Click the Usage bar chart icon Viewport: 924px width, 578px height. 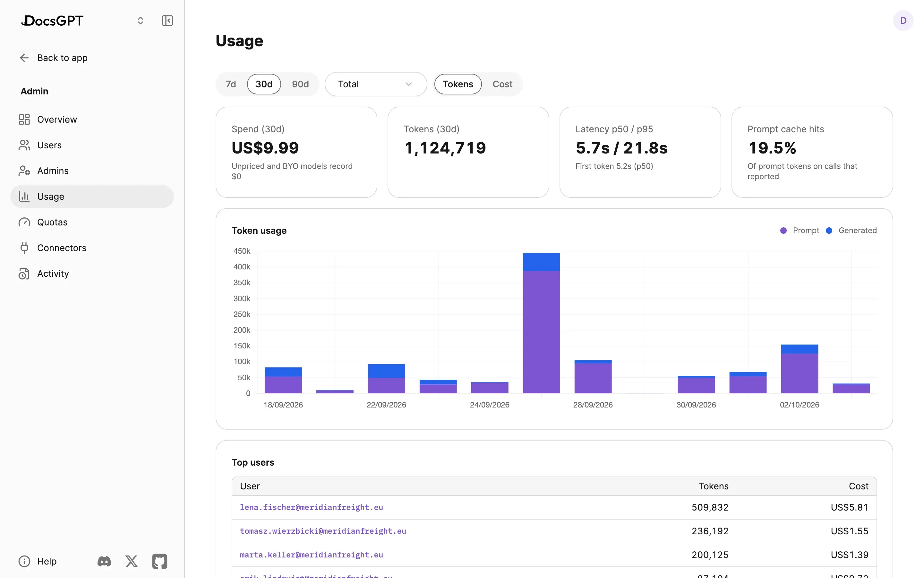pos(24,197)
